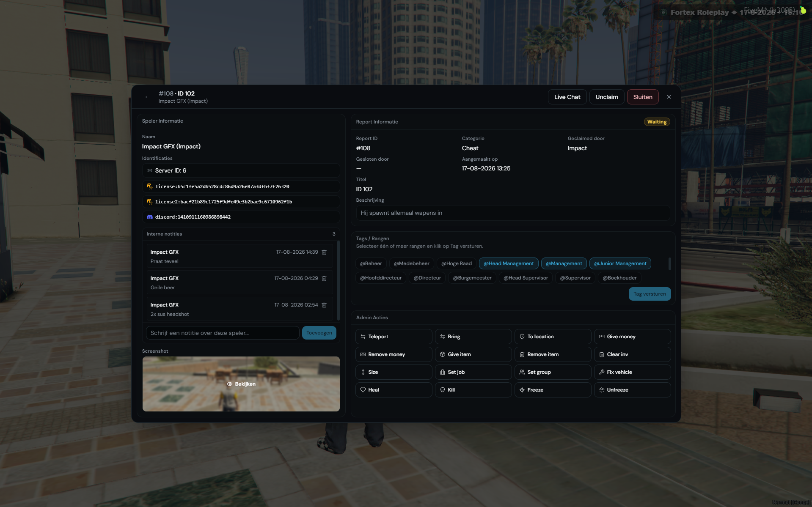Focus the note input field
This screenshot has width=812, height=507.
[223, 333]
